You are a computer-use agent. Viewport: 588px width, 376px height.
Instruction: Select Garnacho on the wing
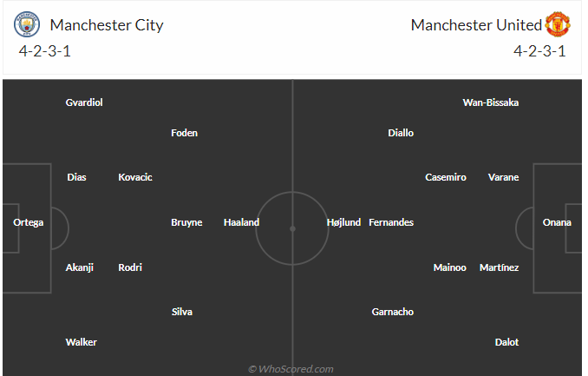[392, 312]
